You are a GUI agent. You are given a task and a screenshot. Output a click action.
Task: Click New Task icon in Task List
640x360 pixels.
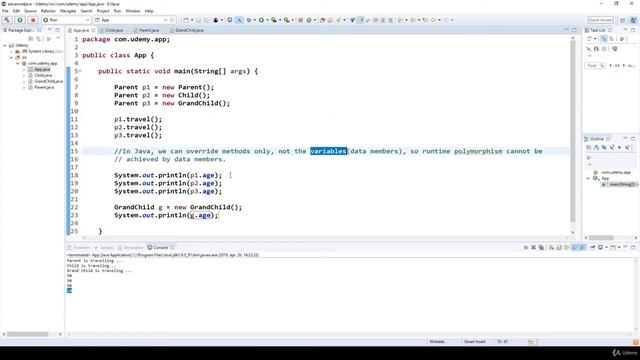click(x=590, y=39)
